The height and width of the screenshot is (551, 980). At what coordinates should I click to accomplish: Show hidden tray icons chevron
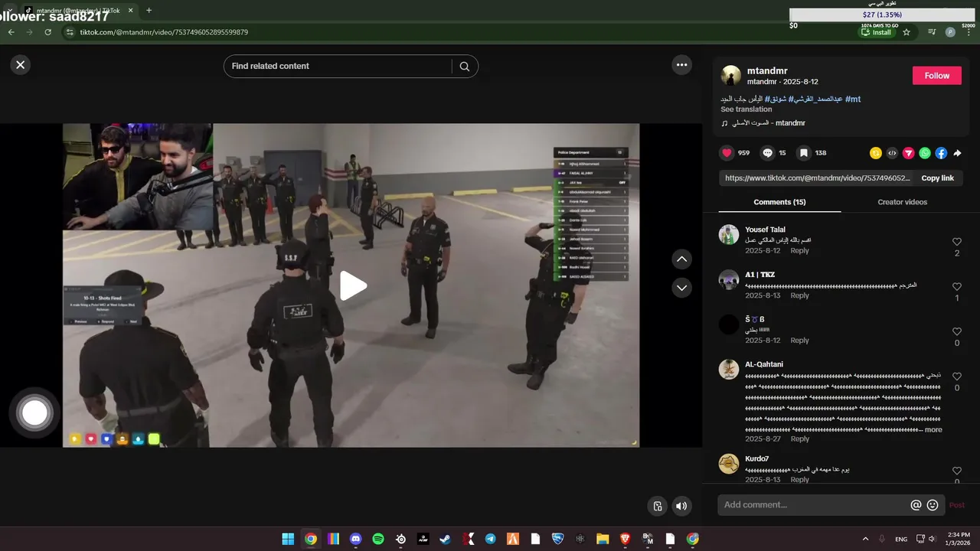pos(865,539)
